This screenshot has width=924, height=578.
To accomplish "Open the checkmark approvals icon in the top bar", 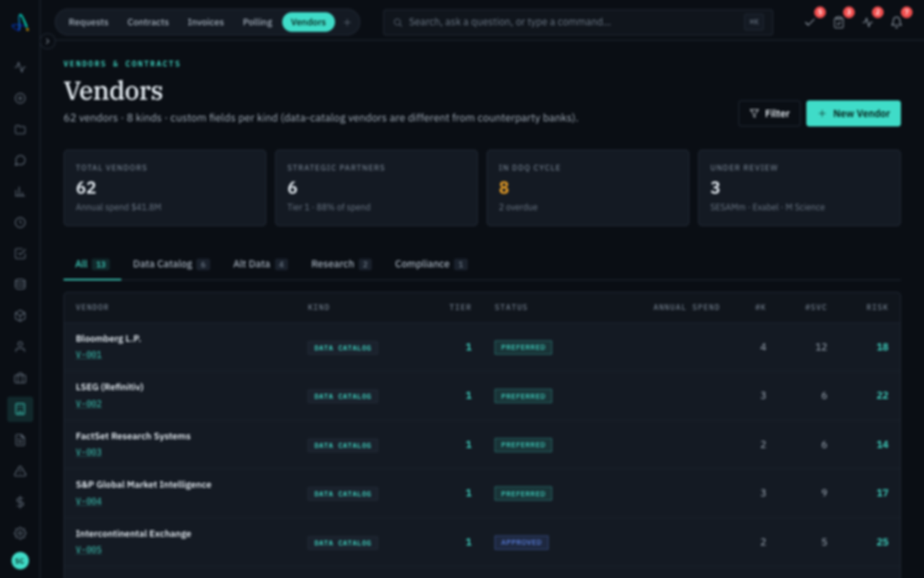I will 809,22.
